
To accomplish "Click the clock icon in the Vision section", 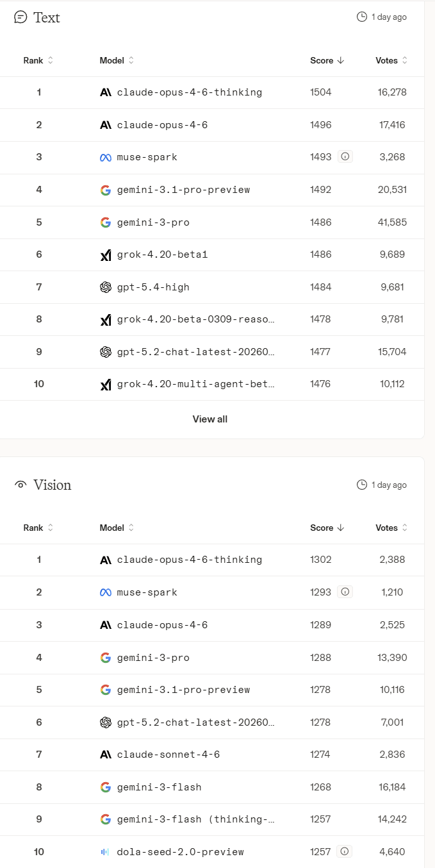I will [362, 485].
